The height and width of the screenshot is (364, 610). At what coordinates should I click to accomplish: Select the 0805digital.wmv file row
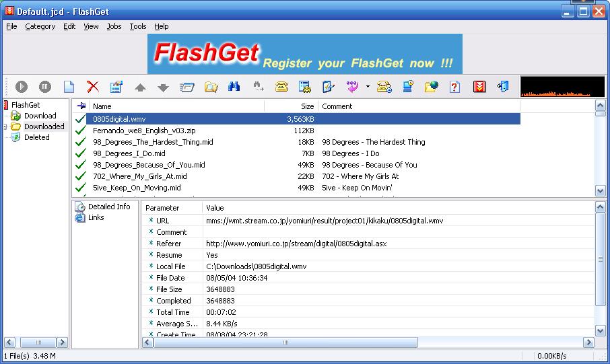pos(296,119)
